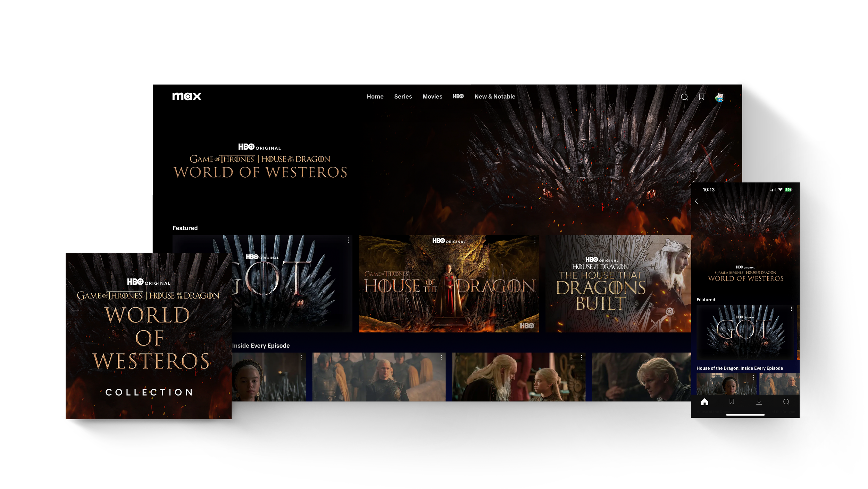Select House of the Dragon featured thumbnail
868x489 pixels.
(449, 284)
